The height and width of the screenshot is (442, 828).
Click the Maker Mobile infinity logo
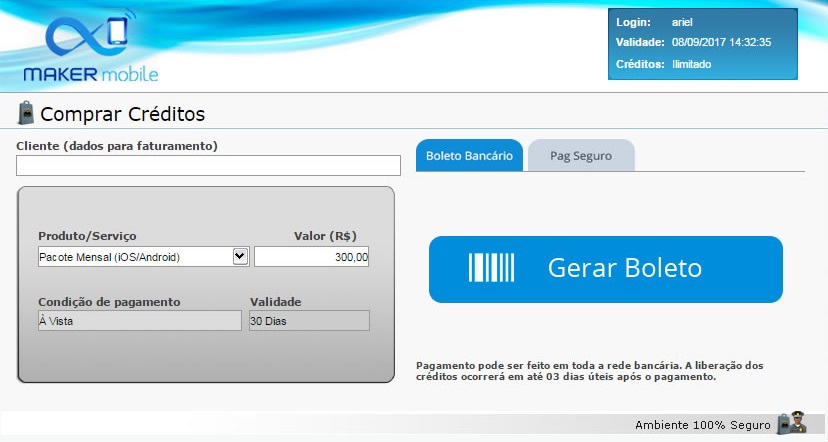[x=88, y=38]
